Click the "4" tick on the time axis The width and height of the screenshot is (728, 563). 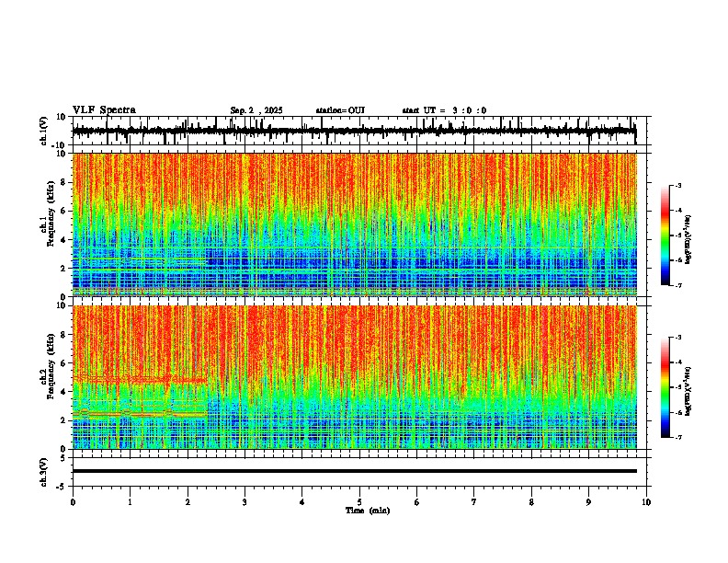(301, 502)
